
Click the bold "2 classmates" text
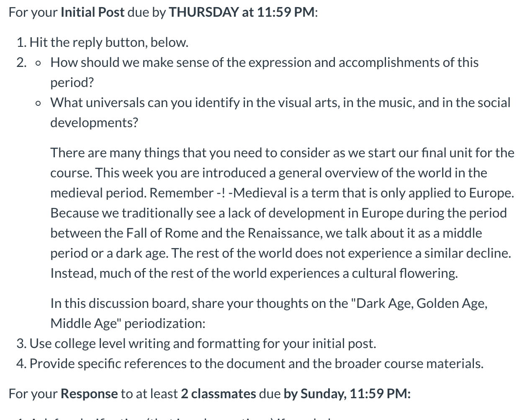pos(218,394)
